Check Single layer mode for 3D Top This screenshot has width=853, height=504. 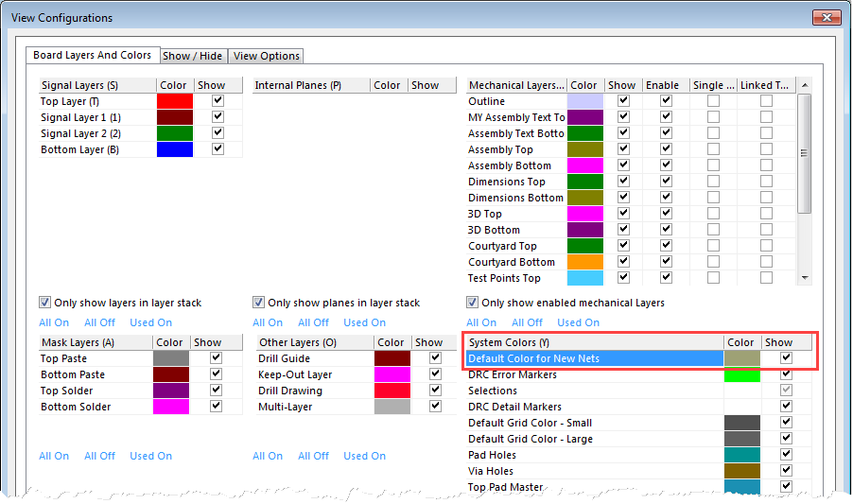(713, 213)
